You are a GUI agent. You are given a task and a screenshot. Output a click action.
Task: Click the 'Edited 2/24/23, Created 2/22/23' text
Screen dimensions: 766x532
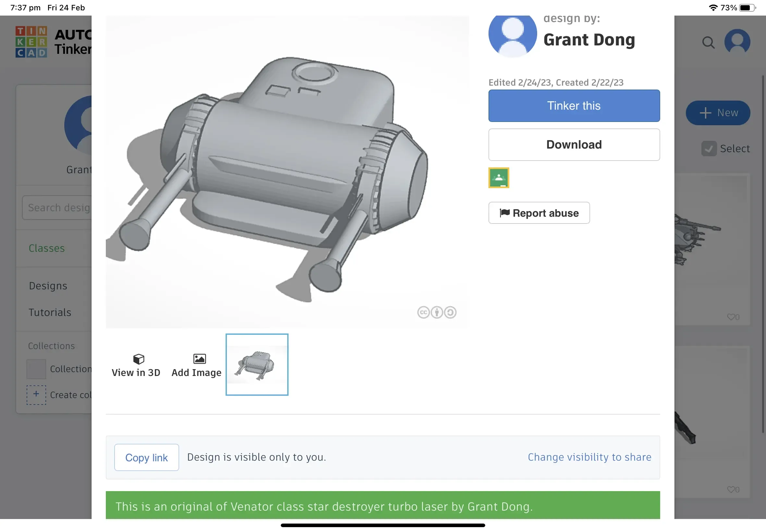(556, 82)
